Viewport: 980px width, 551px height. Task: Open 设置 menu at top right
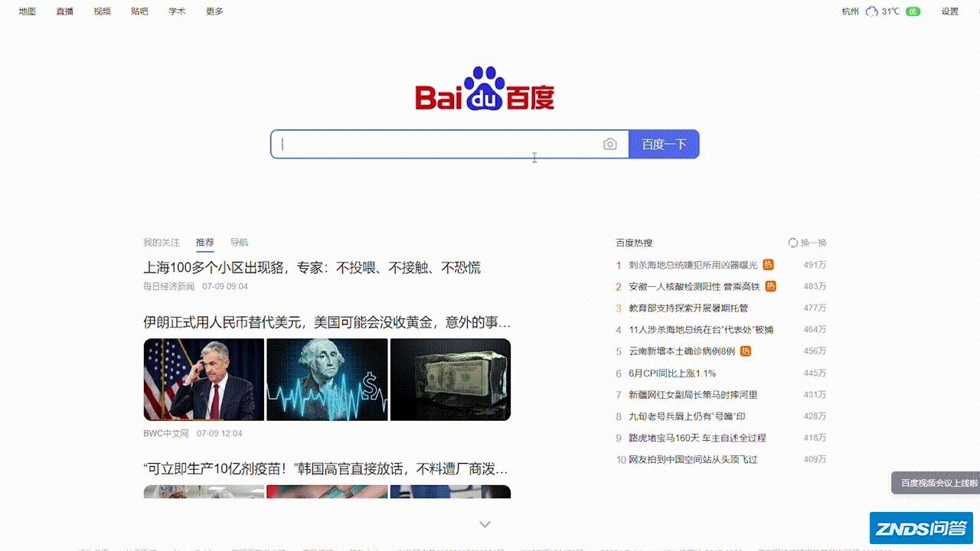coord(950,11)
